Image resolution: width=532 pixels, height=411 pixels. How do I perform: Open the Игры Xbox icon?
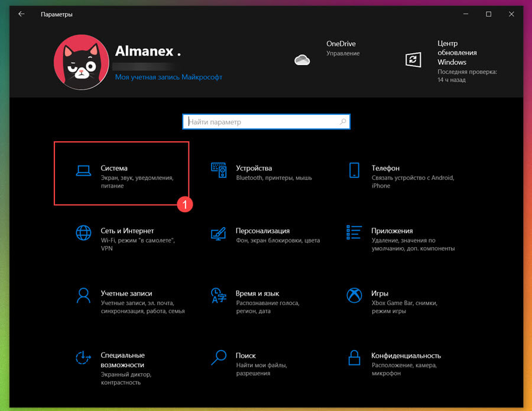coord(354,295)
